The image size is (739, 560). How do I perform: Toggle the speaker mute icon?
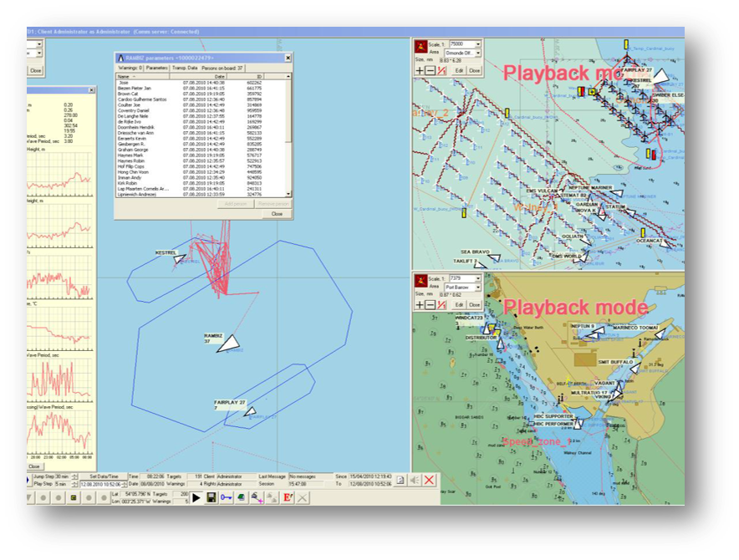click(414, 480)
